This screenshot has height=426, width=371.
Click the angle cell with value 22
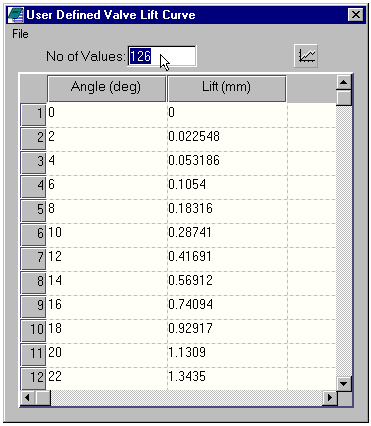107,378
